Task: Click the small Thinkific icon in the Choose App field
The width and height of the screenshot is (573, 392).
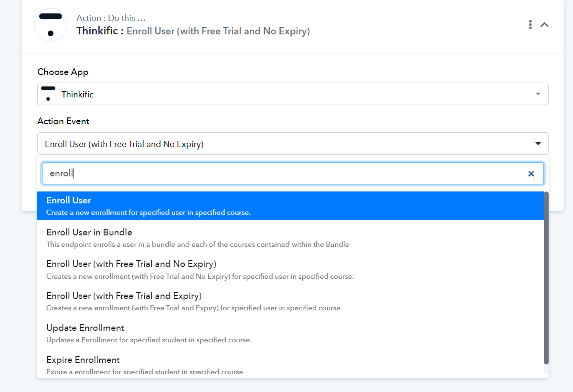Action: coord(48,94)
